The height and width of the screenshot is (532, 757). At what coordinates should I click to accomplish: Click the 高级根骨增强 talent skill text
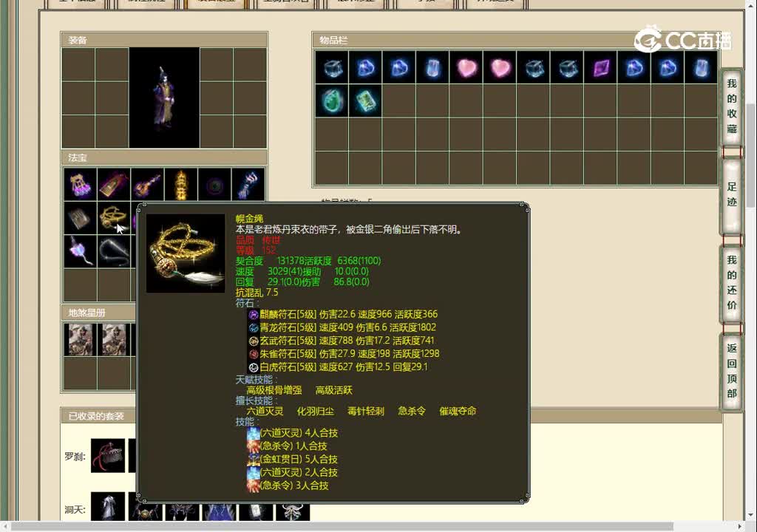274,390
